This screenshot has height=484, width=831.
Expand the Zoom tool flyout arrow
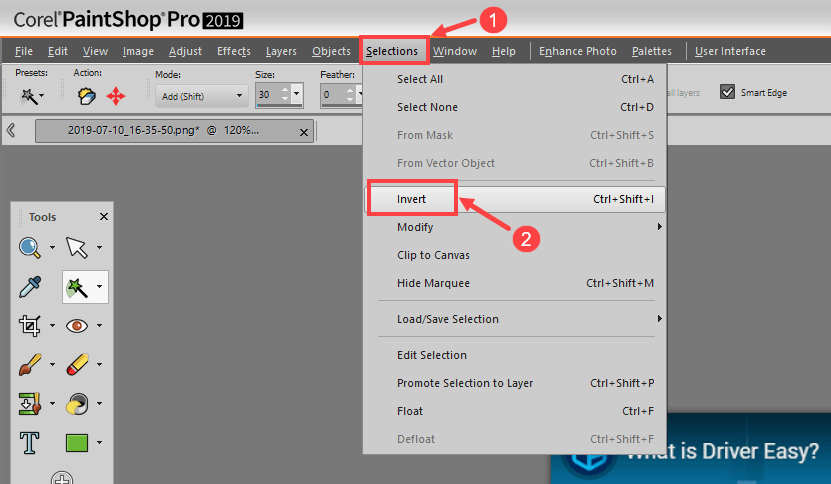(x=52, y=248)
